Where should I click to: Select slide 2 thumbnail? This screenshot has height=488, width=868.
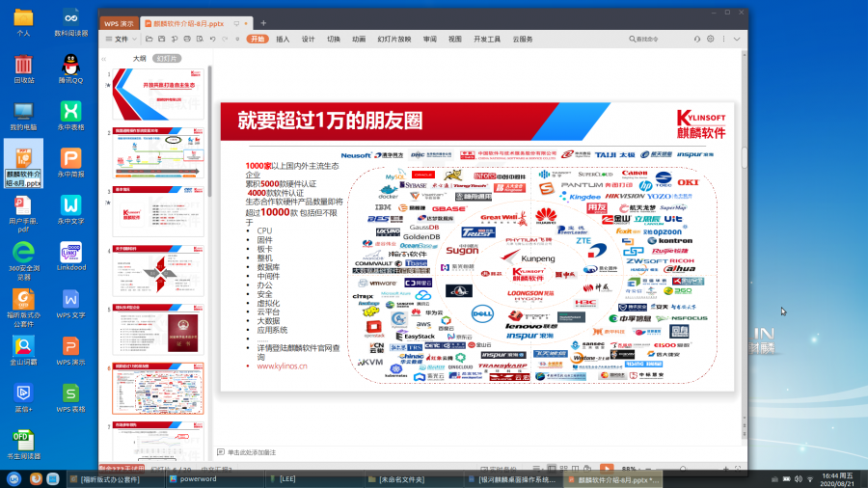[x=158, y=152]
